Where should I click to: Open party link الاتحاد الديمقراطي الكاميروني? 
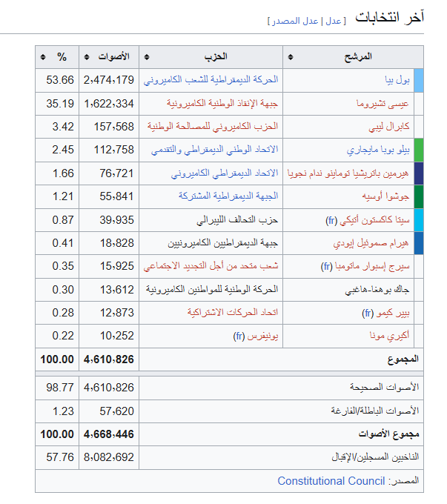225,173
